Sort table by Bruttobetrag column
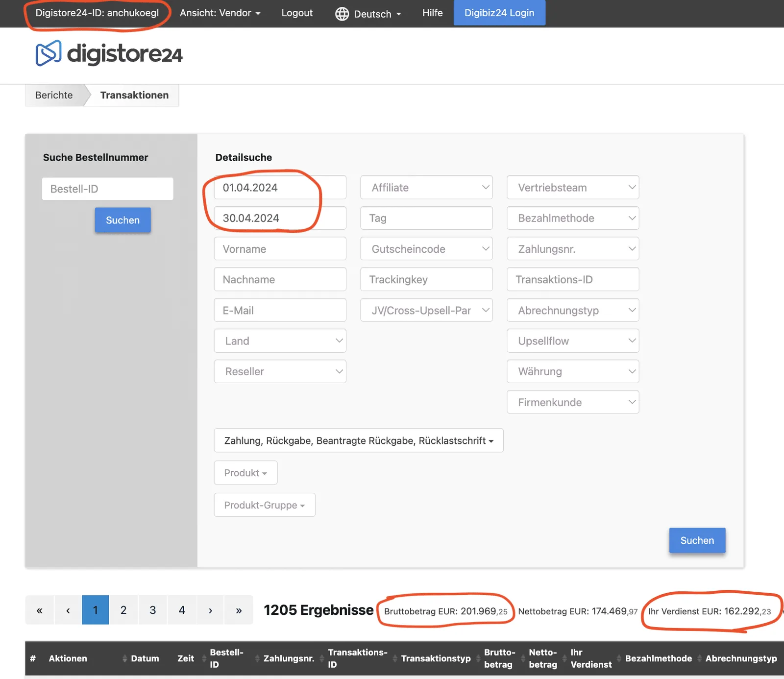The width and height of the screenshot is (784, 679). point(499,658)
